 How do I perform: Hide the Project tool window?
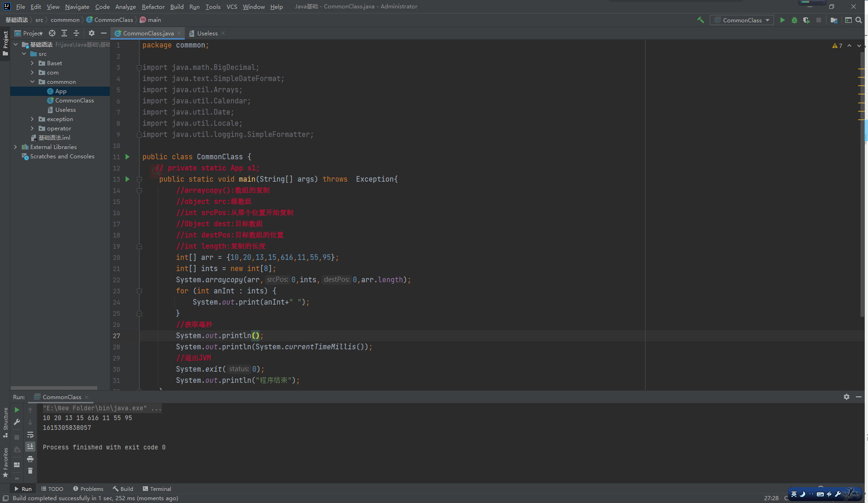104,33
